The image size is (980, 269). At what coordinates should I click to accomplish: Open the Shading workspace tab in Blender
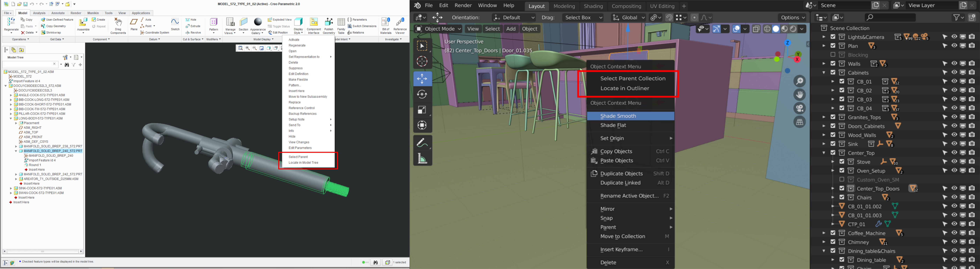(x=593, y=6)
